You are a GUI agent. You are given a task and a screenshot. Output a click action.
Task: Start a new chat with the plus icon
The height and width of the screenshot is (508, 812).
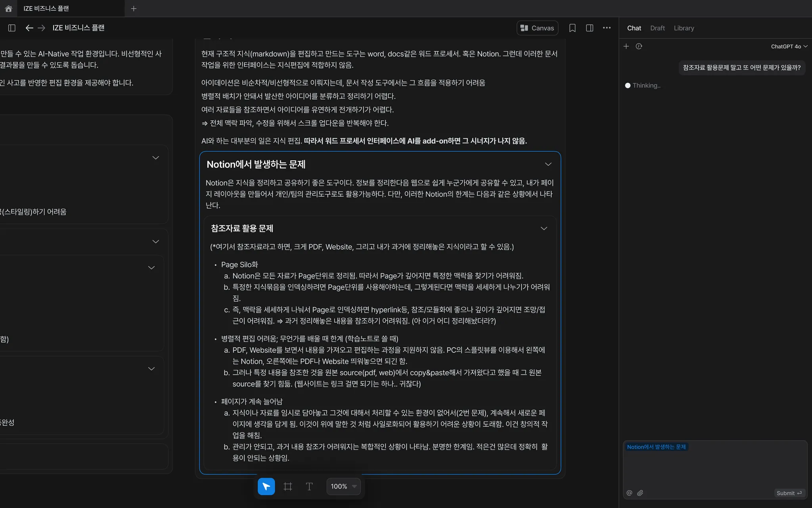coord(626,46)
